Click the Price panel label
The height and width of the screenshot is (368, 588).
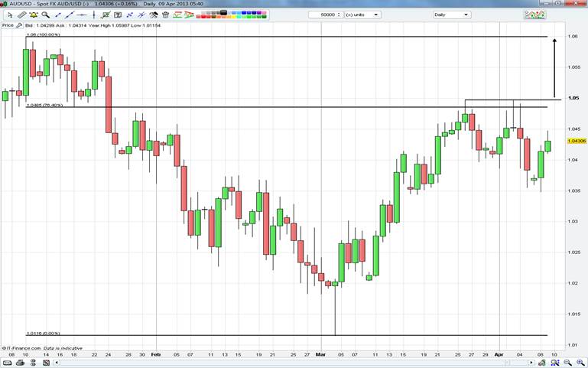pyautogui.click(x=8, y=25)
